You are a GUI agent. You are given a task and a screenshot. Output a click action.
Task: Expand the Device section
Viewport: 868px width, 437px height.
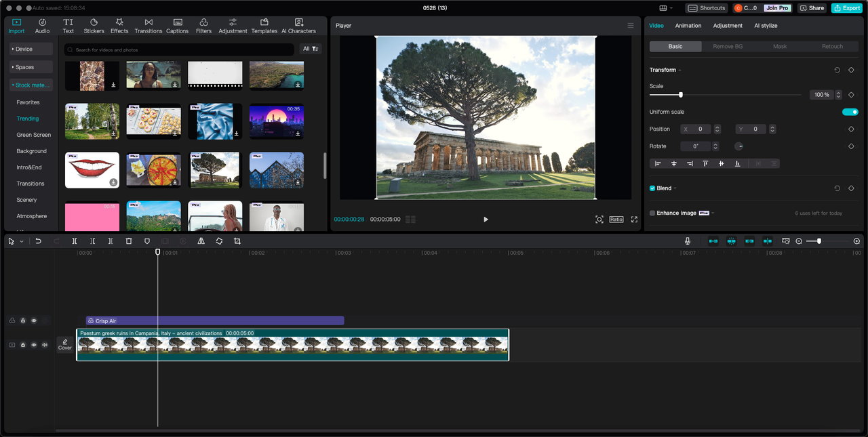(31, 49)
